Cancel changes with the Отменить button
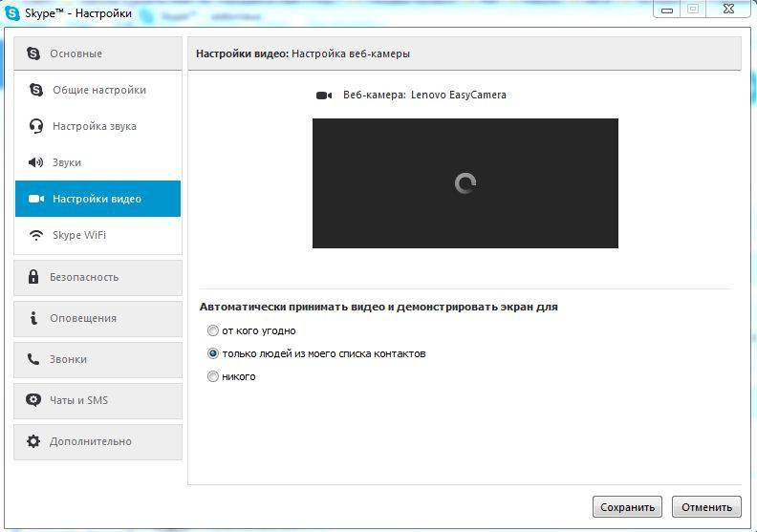This screenshot has height=532, width=757. click(706, 507)
